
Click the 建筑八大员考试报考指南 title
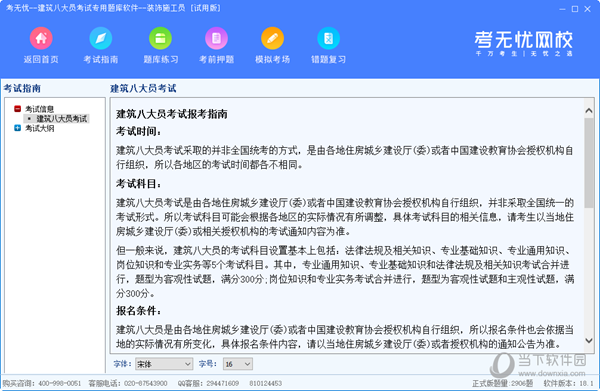click(172, 114)
